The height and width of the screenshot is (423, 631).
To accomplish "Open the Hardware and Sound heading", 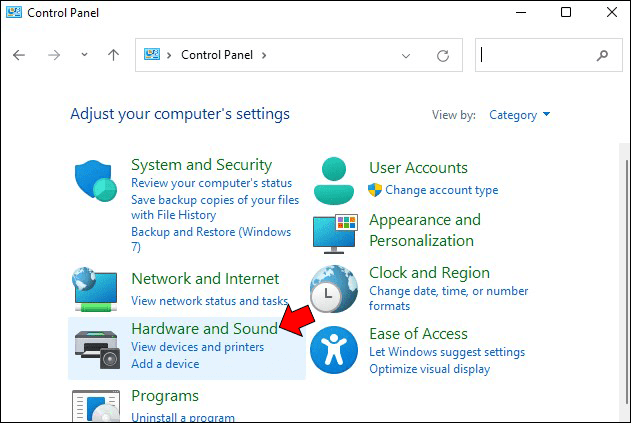I will pyautogui.click(x=203, y=328).
